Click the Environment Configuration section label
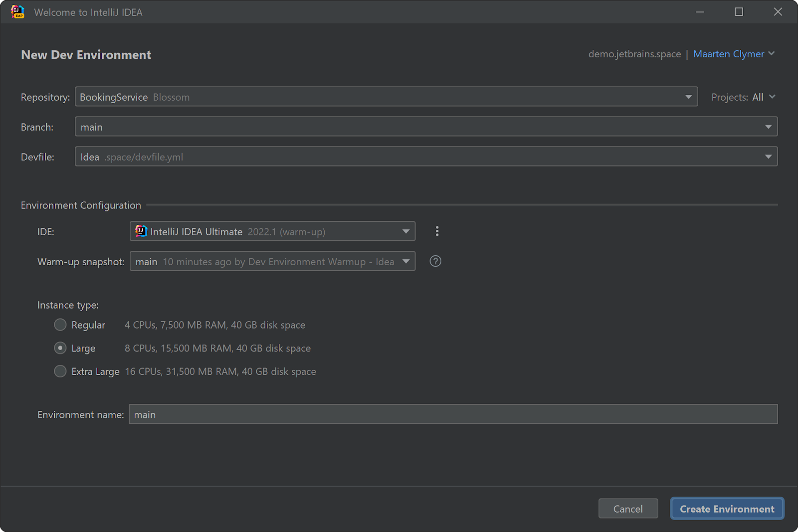The image size is (798, 532). 81,205
